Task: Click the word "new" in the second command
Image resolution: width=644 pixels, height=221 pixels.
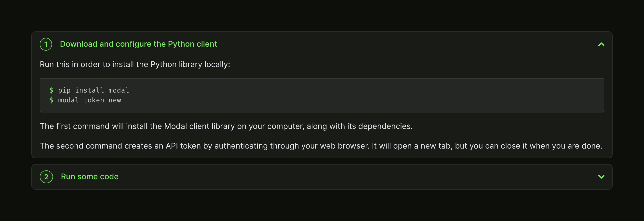Action: tap(115, 100)
